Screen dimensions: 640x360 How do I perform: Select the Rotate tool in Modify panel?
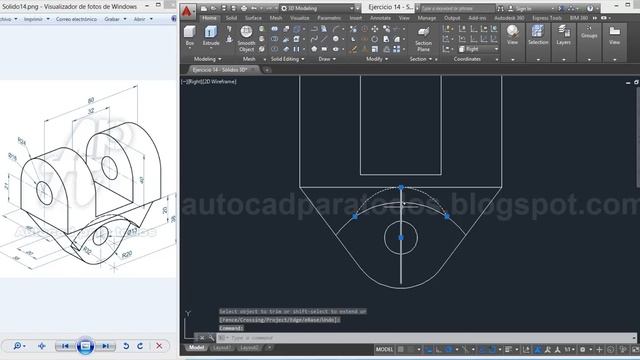click(374, 39)
